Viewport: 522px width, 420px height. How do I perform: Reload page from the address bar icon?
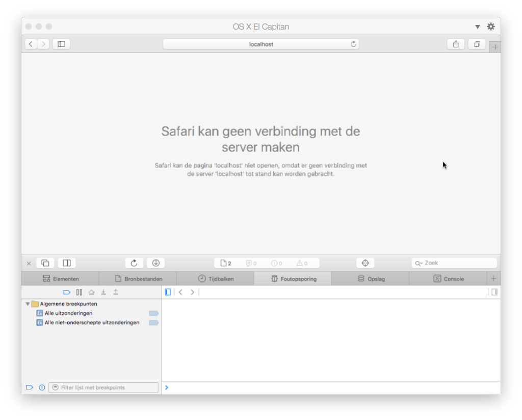(x=353, y=44)
